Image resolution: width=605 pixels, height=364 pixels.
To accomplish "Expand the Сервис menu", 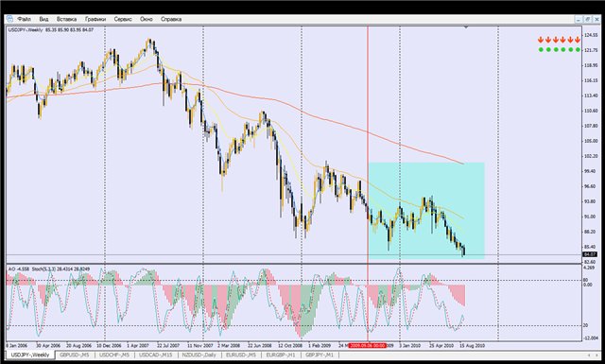I will point(123,19).
